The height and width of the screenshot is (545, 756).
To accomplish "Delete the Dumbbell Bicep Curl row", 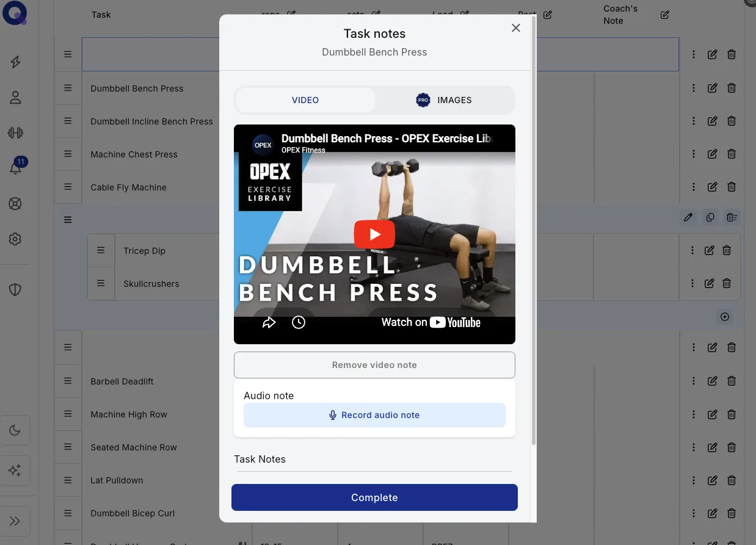I will (x=732, y=513).
